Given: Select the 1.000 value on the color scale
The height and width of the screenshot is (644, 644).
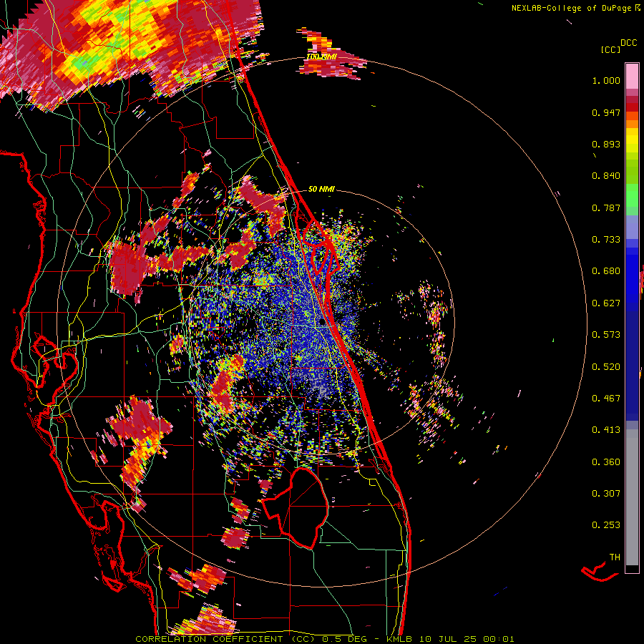Looking at the screenshot, I should (x=606, y=80).
